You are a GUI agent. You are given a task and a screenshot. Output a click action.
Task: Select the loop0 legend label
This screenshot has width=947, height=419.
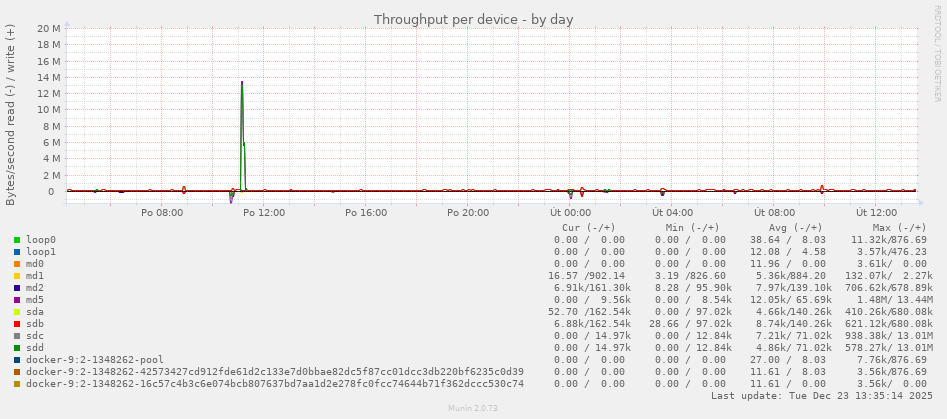(x=39, y=240)
